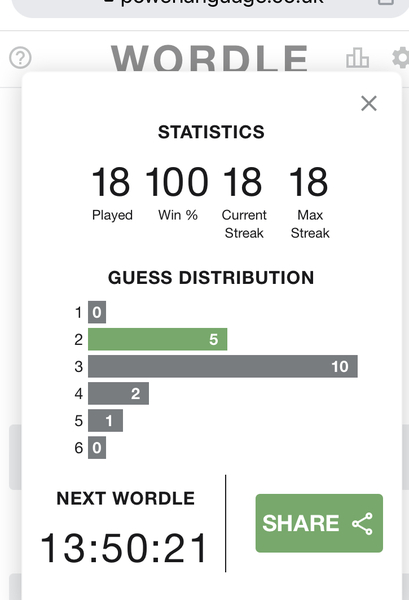Image resolution: width=409 pixels, height=600 pixels.
Task: Click the 4-guess bar showing 2
Action: point(118,393)
